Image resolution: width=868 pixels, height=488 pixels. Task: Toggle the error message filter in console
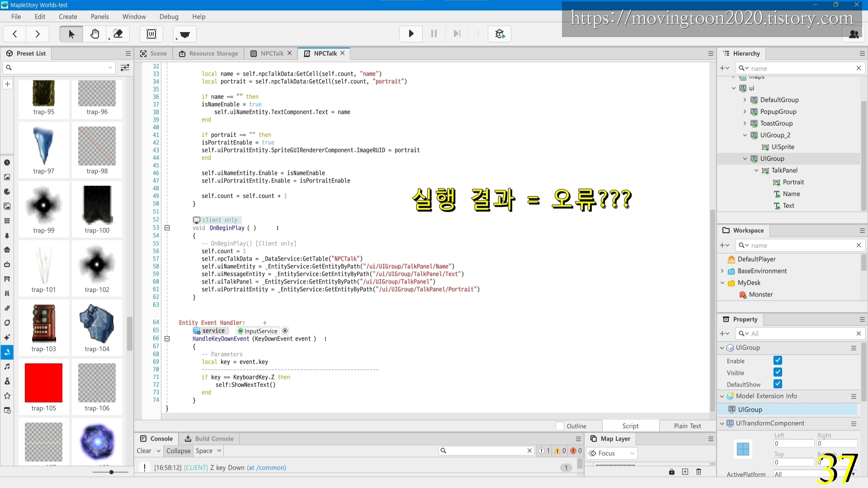pyautogui.click(x=576, y=451)
